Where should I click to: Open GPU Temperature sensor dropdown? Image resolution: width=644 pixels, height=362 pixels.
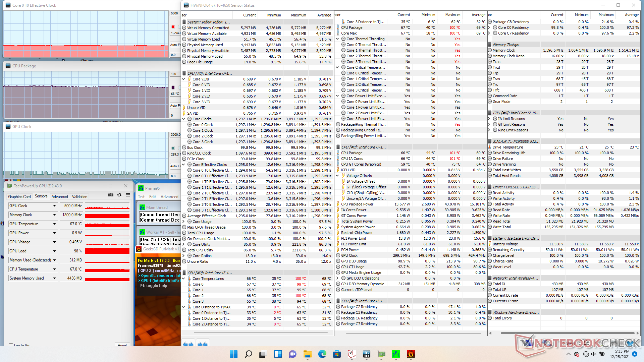[x=54, y=224]
